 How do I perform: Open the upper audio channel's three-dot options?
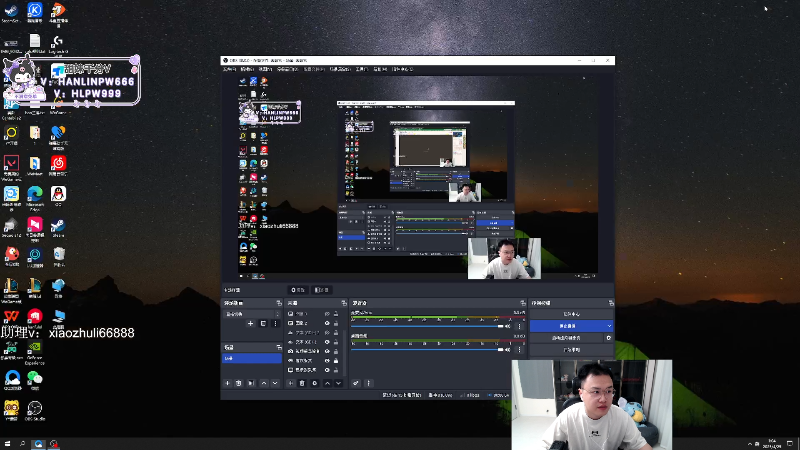coord(520,327)
